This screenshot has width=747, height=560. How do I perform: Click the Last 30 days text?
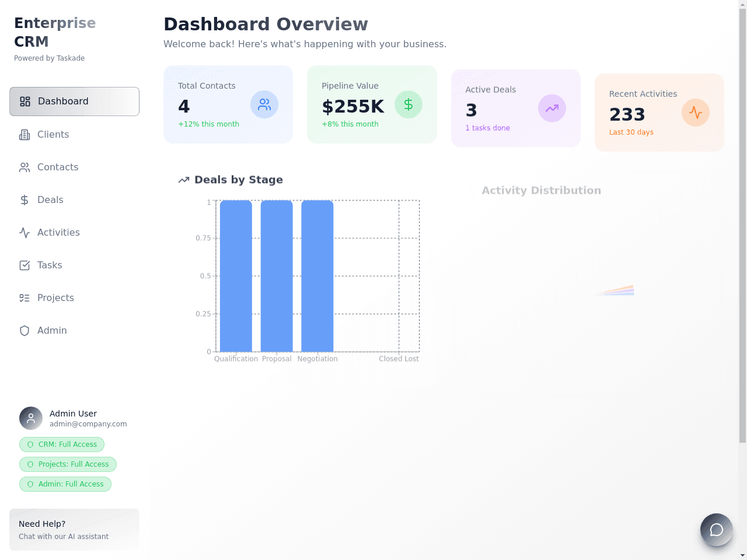click(x=631, y=132)
